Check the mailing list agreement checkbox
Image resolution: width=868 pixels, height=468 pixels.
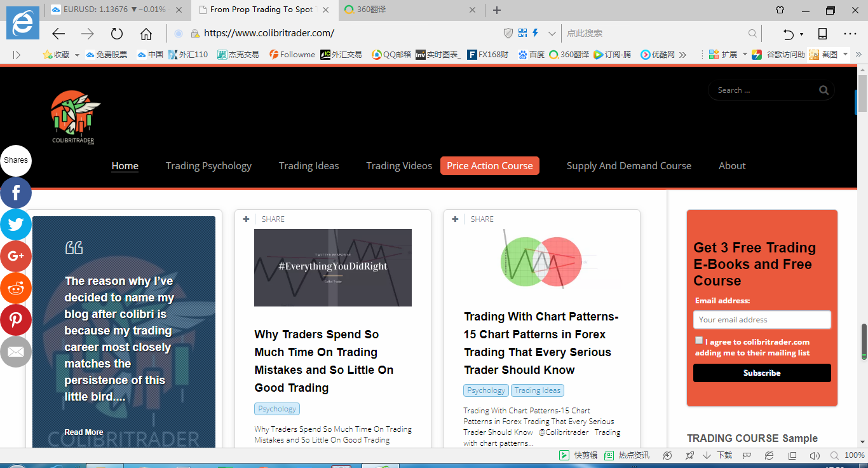(699, 340)
